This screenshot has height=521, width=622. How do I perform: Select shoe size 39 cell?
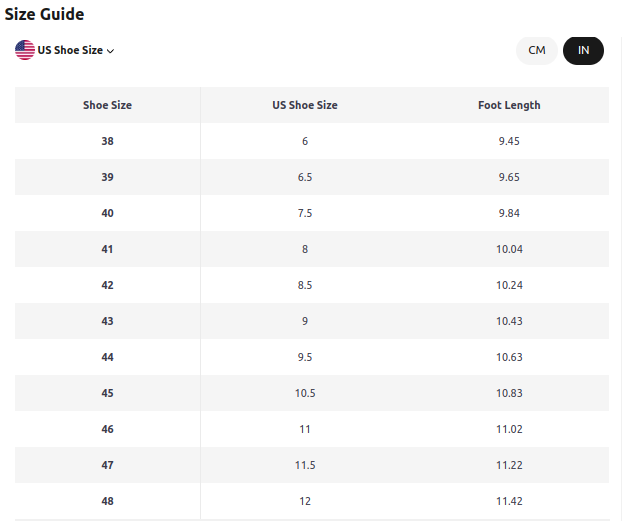click(108, 177)
